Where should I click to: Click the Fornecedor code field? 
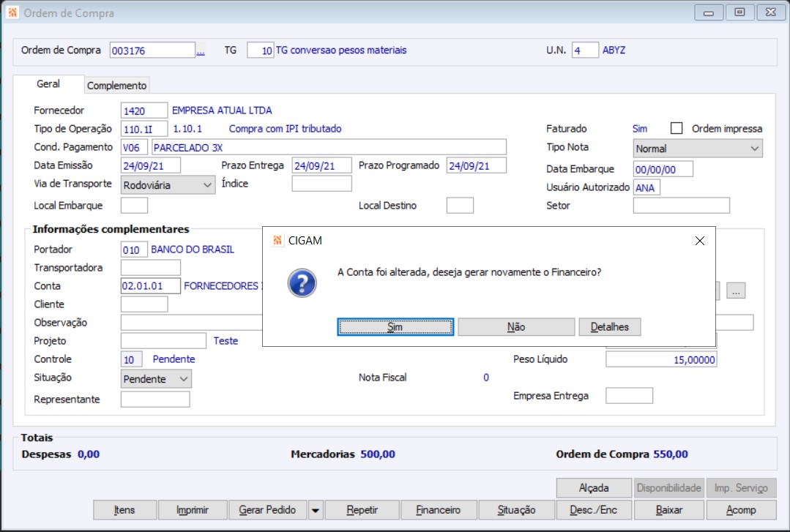point(144,110)
